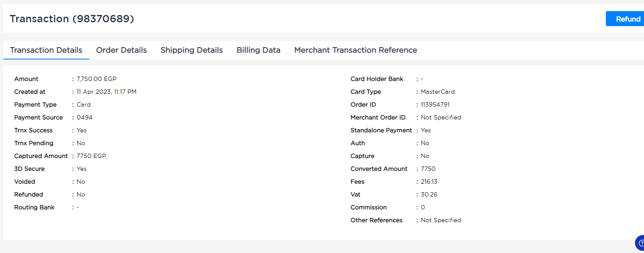
Task: Select the Payment Source value 0494
Action: (84, 117)
